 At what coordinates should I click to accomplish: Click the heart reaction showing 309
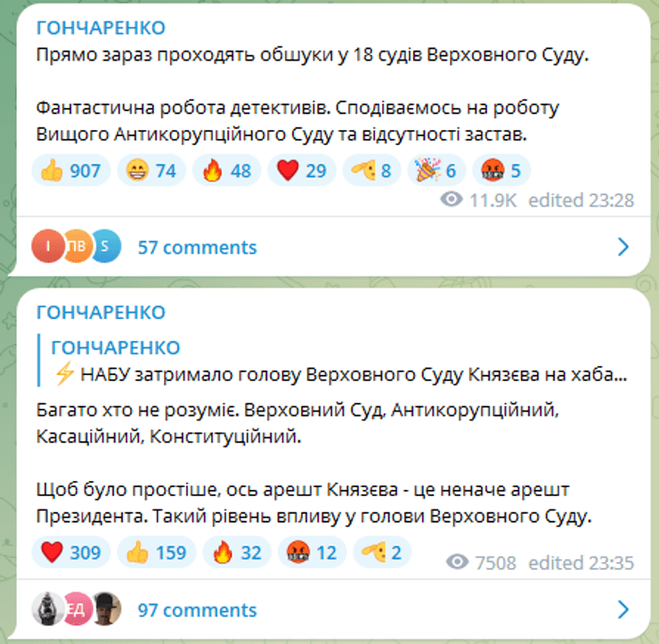pyautogui.click(x=71, y=553)
